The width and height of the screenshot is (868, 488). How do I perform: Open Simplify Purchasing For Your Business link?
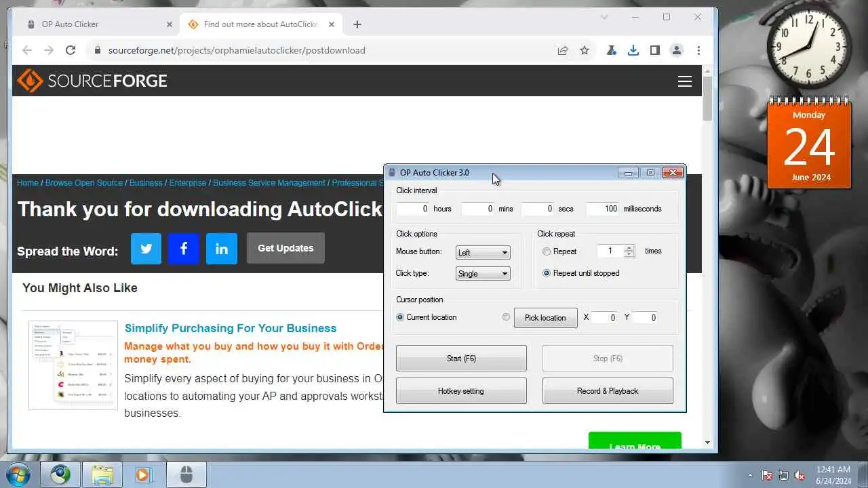pos(231,328)
